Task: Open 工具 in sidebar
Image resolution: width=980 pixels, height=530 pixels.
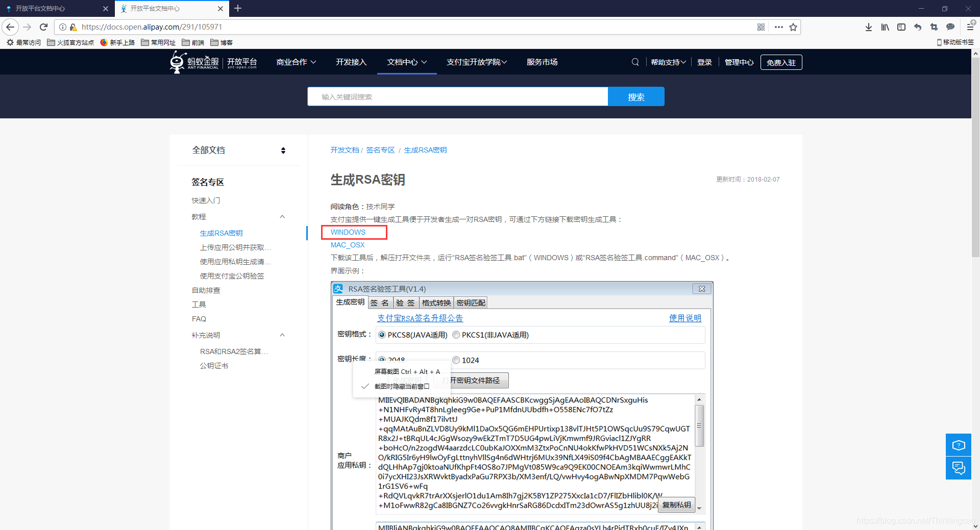Action: pyautogui.click(x=199, y=305)
